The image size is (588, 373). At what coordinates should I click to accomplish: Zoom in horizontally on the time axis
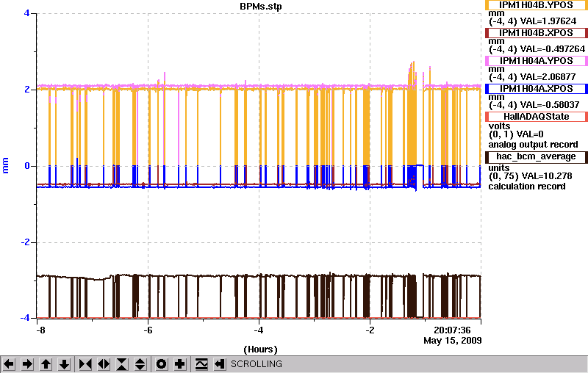tap(85, 364)
